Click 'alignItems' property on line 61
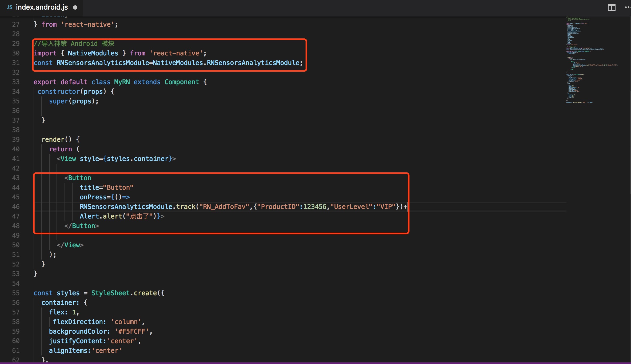631x364 pixels. coord(68,350)
